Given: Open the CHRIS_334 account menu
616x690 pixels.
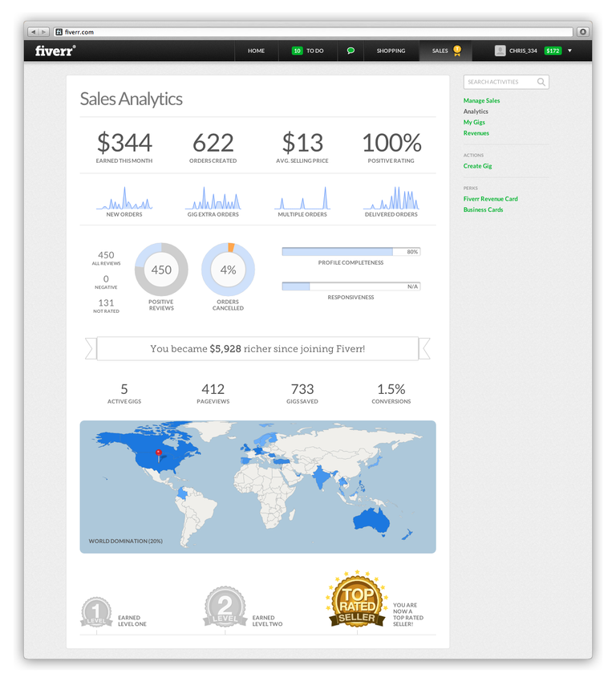Looking at the screenshot, I should (x=523, y=51).
